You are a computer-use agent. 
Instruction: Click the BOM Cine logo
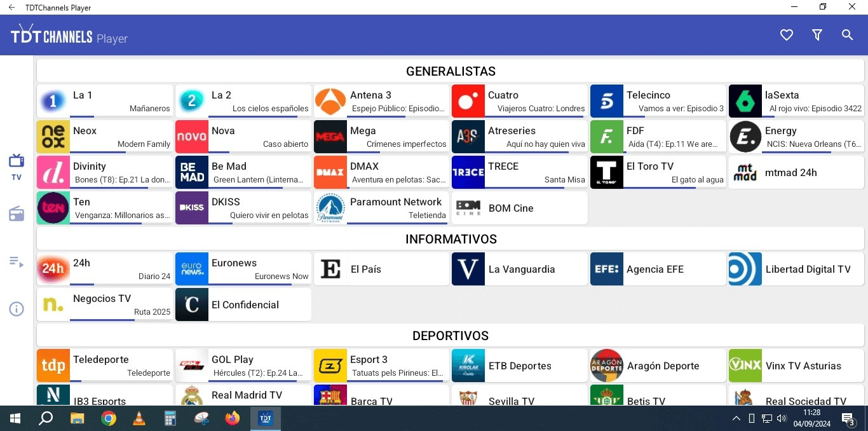pos(468,208)
